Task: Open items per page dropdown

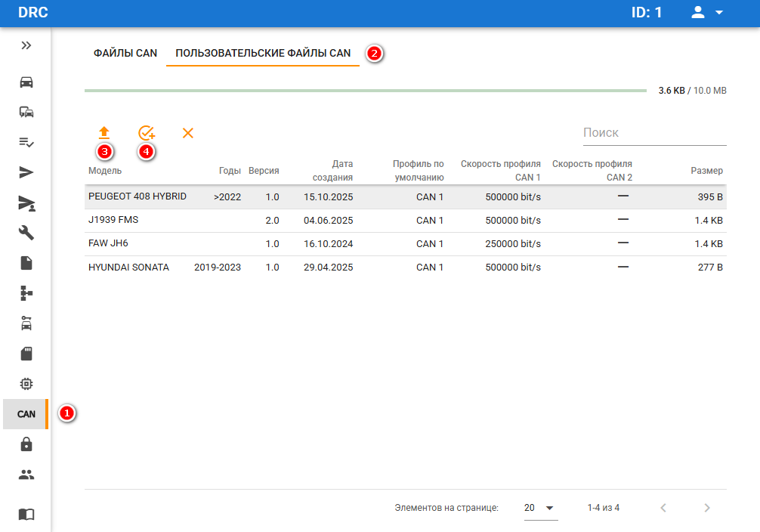Action: click(x=540, y=508)
